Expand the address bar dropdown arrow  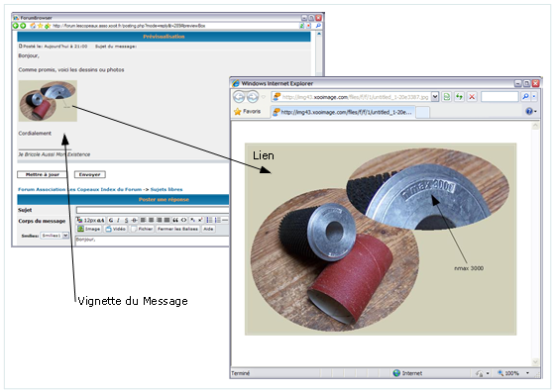pos(435,97)
